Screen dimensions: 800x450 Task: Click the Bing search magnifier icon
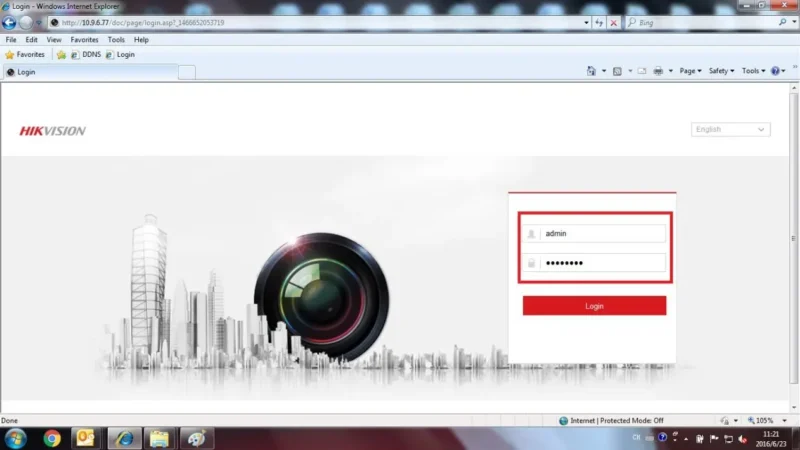(x=782, y=22)
